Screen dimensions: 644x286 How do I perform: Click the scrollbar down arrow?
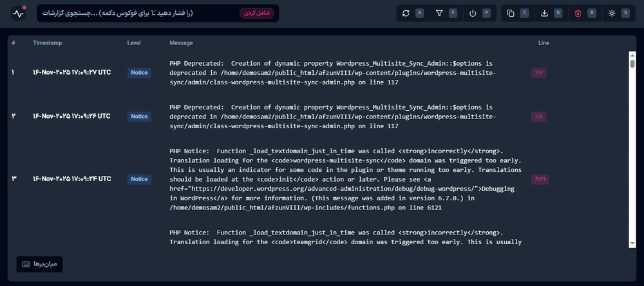click(x=632, y=243)
